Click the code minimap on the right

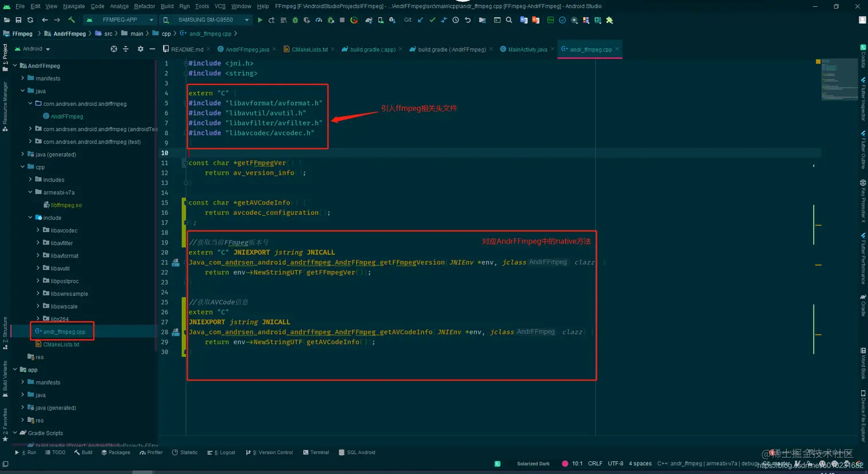pos(839,79)
